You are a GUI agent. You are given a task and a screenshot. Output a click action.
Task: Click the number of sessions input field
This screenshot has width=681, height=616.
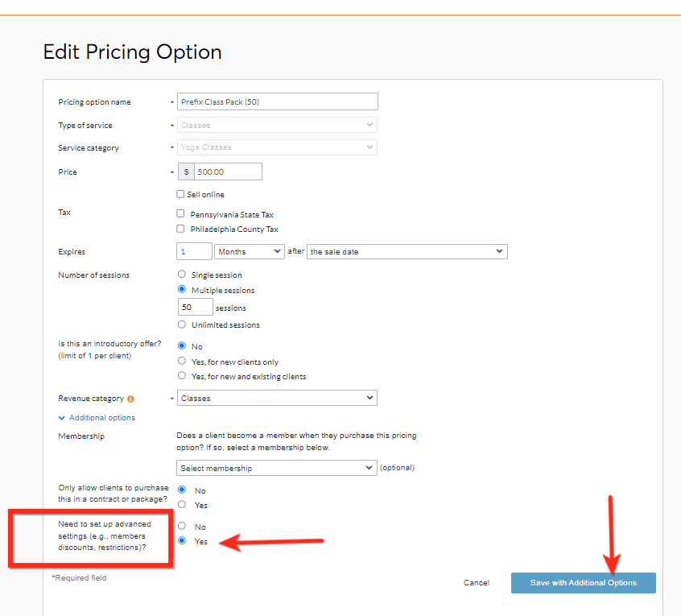(195, 307)
